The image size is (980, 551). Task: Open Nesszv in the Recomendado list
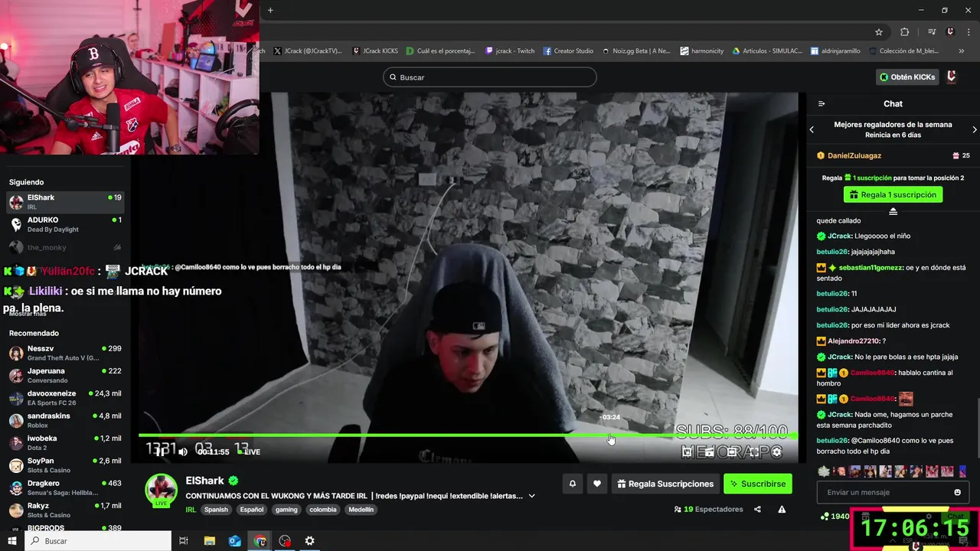[65, 353]
